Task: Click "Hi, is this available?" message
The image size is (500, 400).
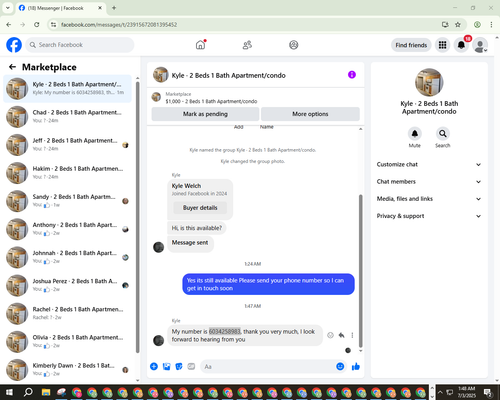Action: pyautogui.click(x=197, y=228)
